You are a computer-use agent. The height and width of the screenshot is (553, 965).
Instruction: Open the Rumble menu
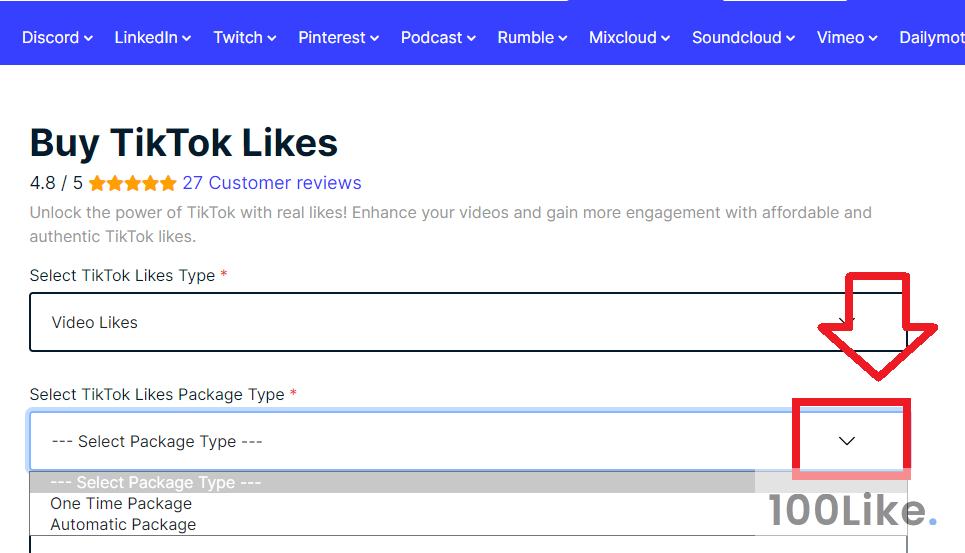(532, 38)
